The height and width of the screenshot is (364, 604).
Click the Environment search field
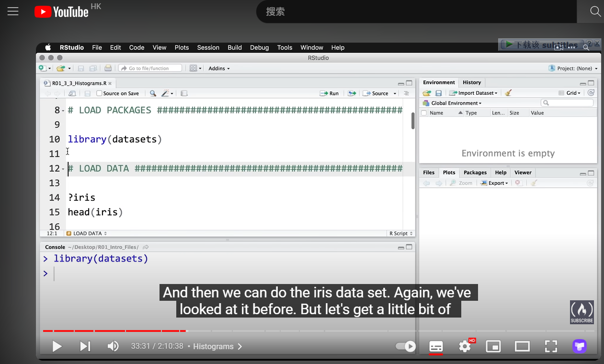pyautogui.click(x=567, y=103)
